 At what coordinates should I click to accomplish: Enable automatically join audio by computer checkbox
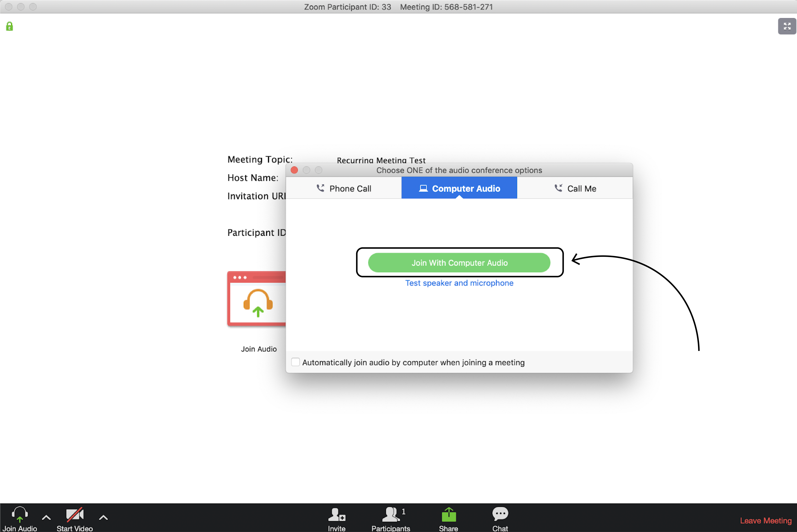(x=296, y=362)
